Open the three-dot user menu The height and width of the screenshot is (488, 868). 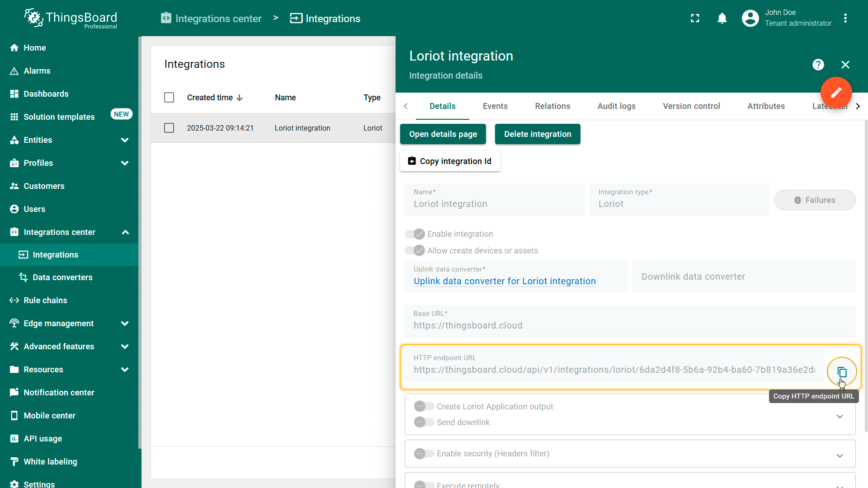tap(845, 18)
